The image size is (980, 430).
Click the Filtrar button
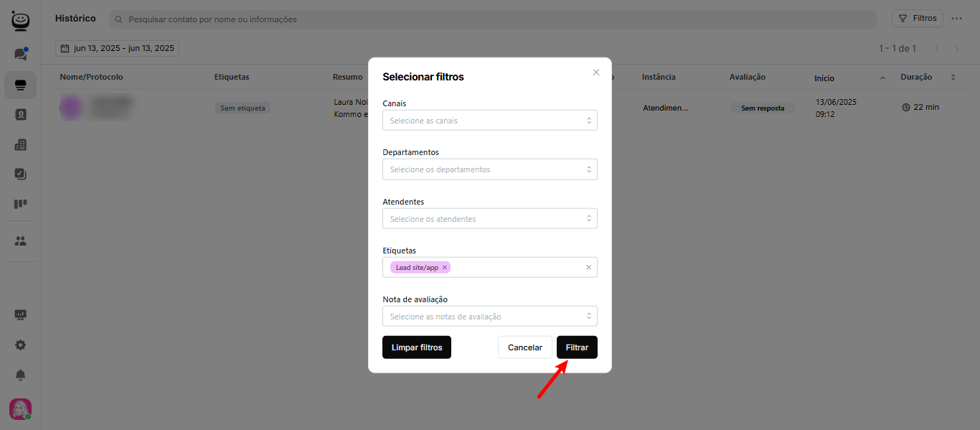(577, 347)
